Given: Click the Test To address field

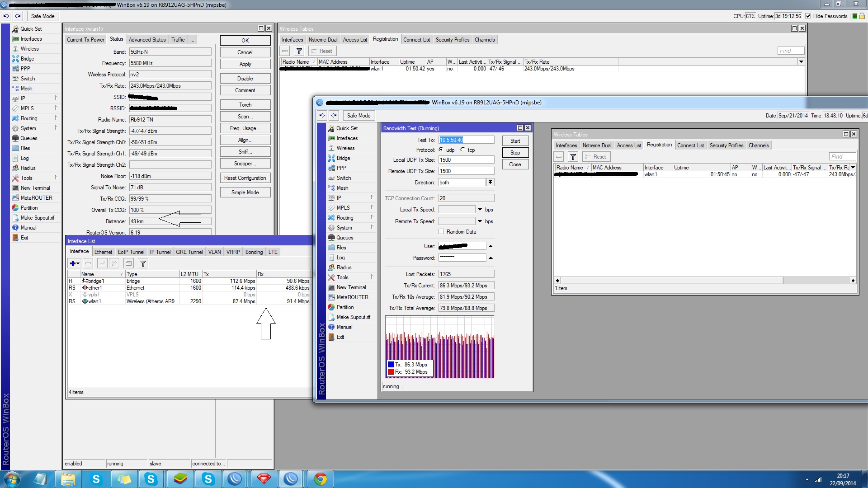Looking at the screenshot, I should coord(466,140).
